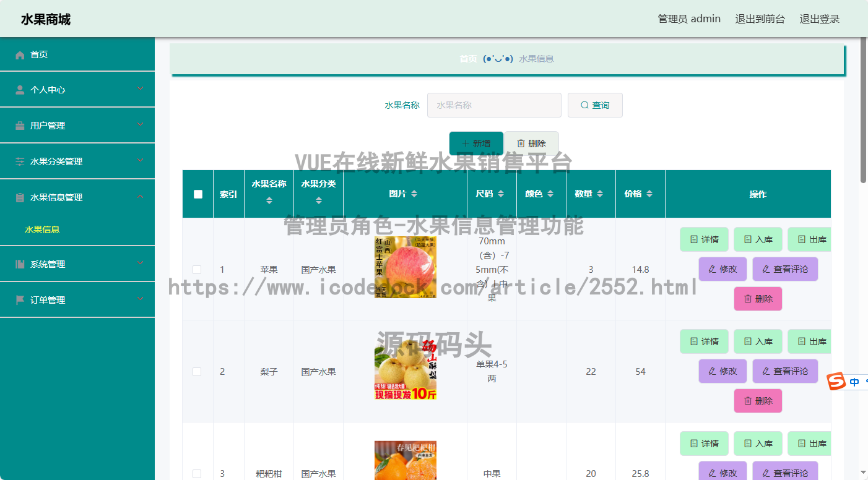868x480 pixels.
Task: Click 修改 for the 苹果 row
Action: point(723,269)
